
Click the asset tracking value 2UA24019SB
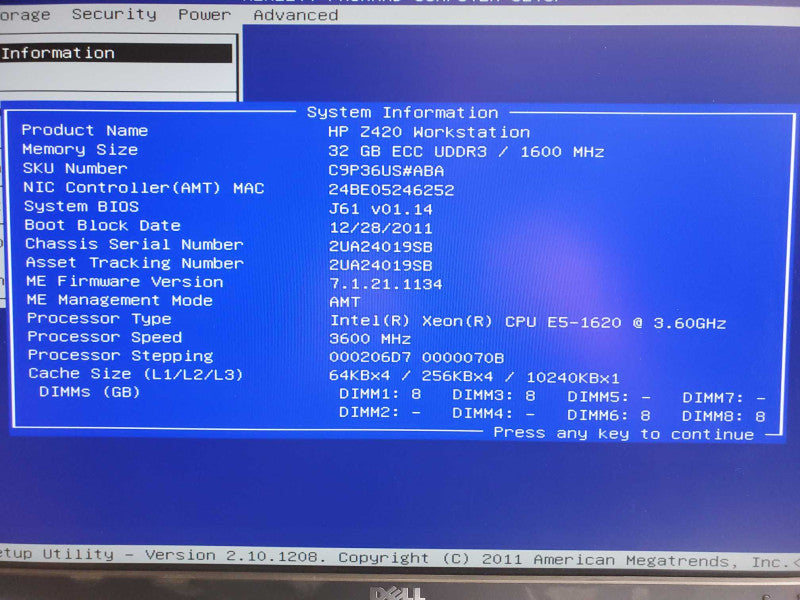(x=381, y=265)
